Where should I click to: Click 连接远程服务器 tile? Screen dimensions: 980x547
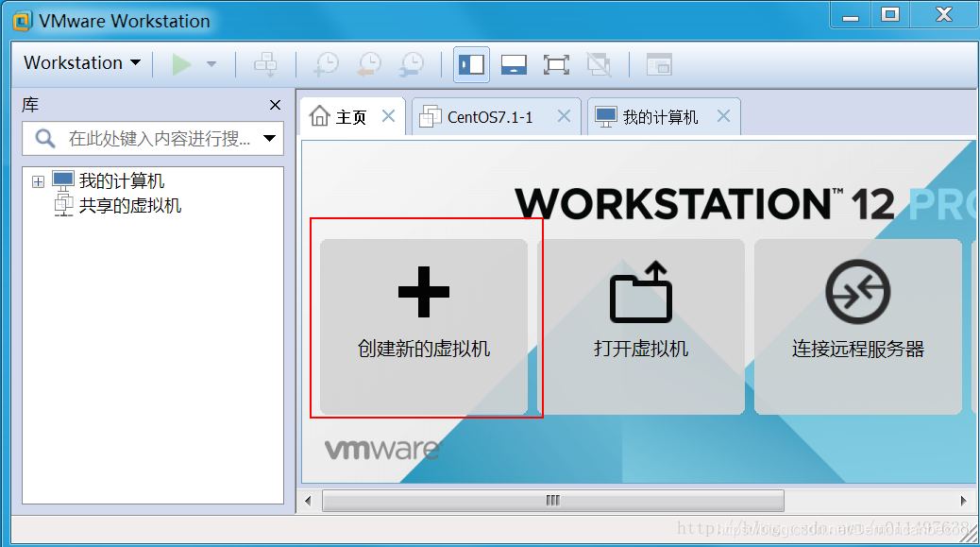857,326
